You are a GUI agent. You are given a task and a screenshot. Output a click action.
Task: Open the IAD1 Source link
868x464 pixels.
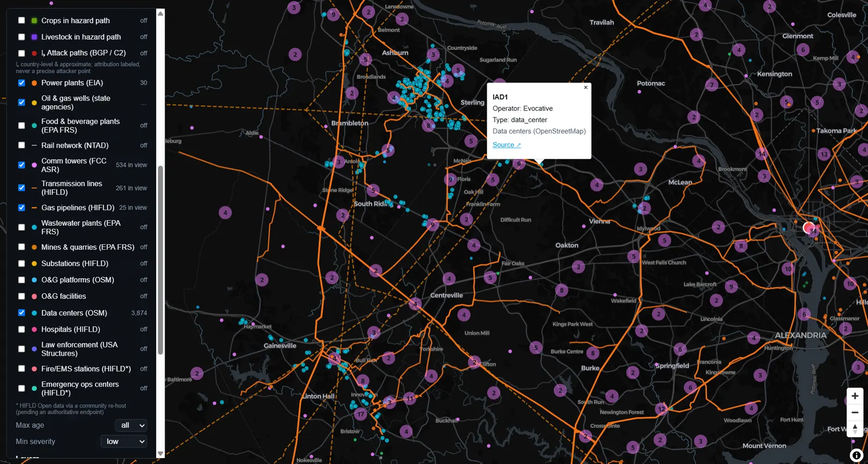[506, 145]
